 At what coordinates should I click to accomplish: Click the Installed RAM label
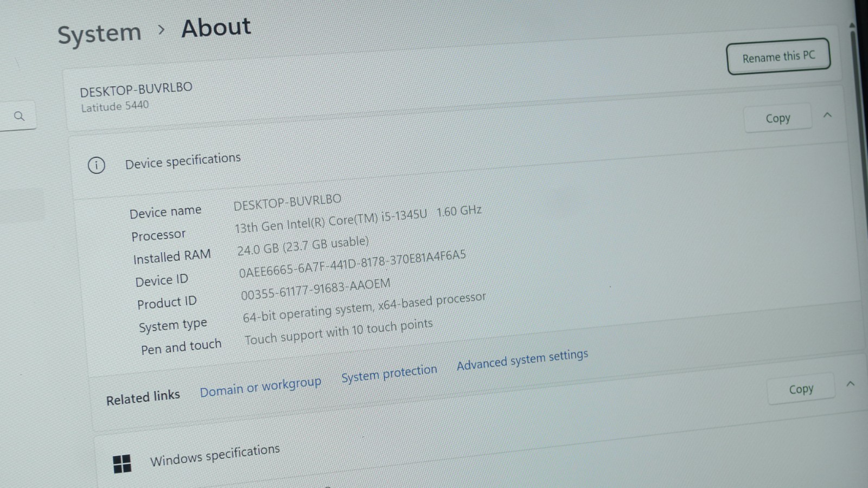(x=172, y=256)
